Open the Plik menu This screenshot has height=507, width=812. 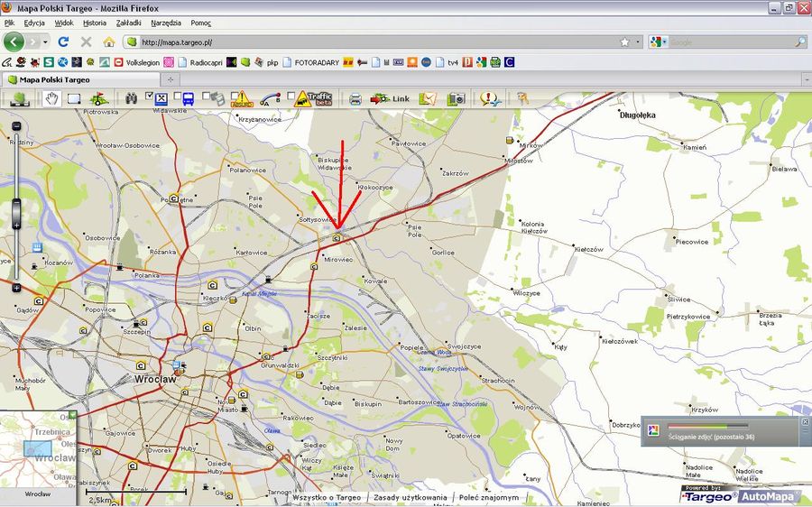tap(9, 23)
